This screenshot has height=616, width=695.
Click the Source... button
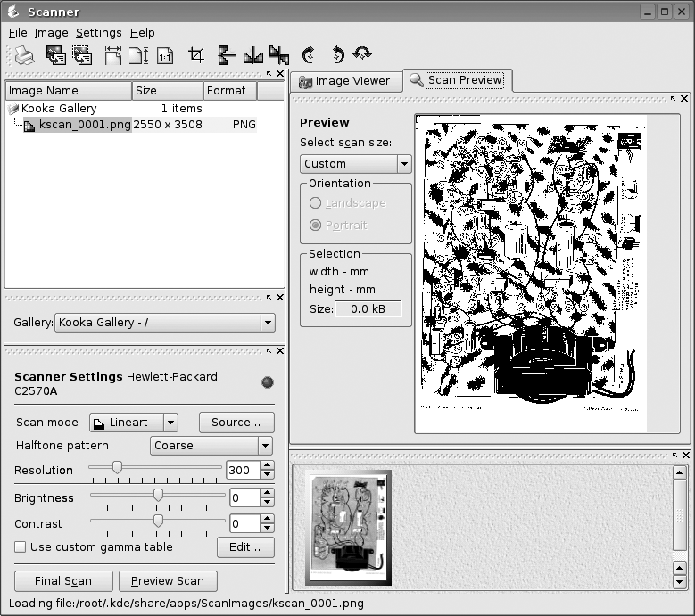(x=236, y=423)
